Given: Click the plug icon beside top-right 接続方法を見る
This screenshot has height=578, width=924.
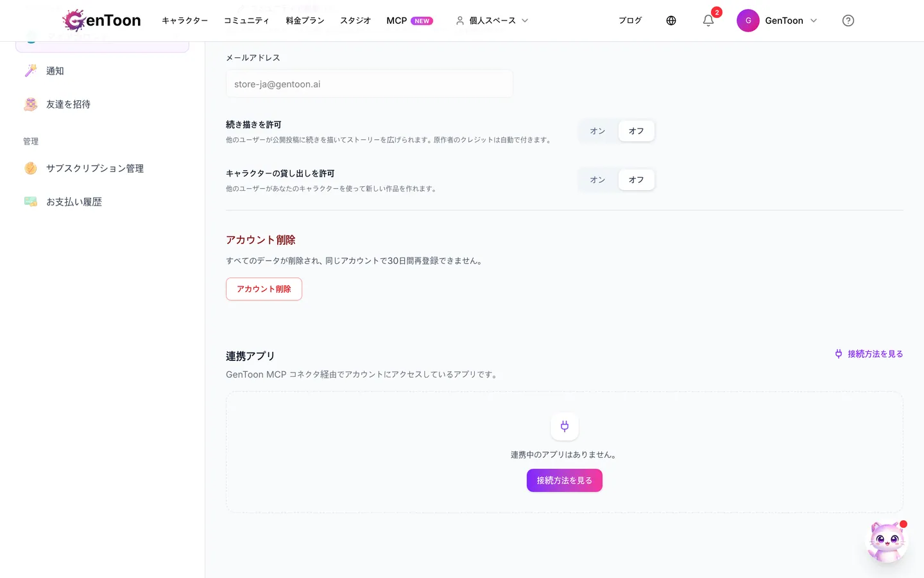Looking at the screenshot, I should click(x=839, y=354).
